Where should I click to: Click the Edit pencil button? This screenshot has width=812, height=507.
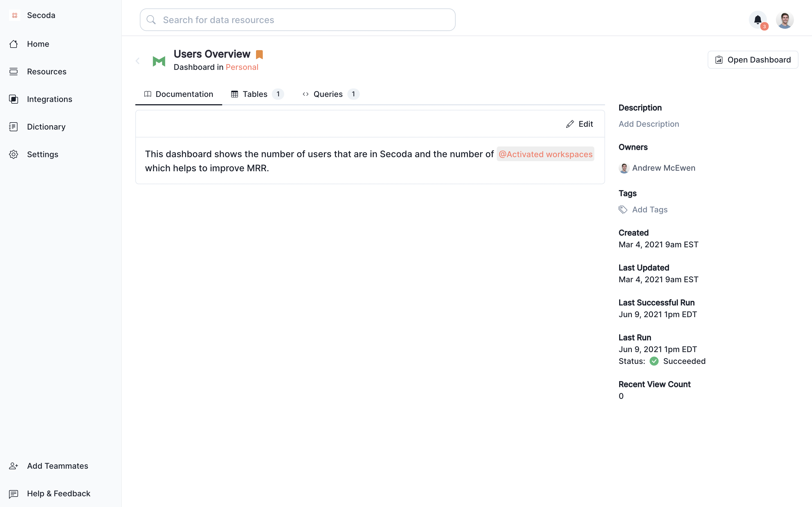tap(579, 124)
